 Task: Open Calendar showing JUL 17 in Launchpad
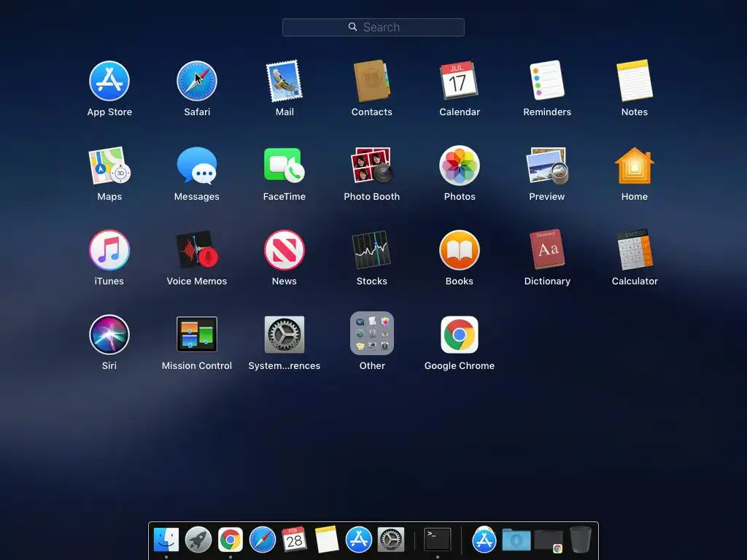460,80
